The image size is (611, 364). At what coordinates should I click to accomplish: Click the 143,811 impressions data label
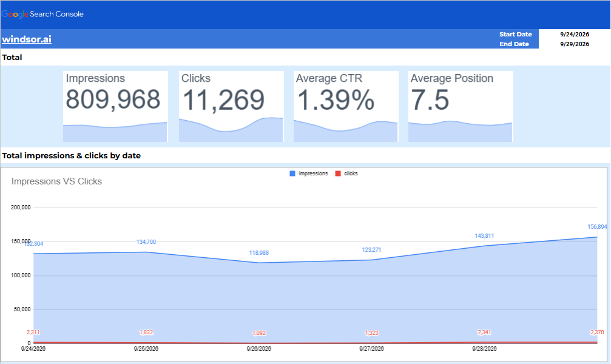coord(484,236)
